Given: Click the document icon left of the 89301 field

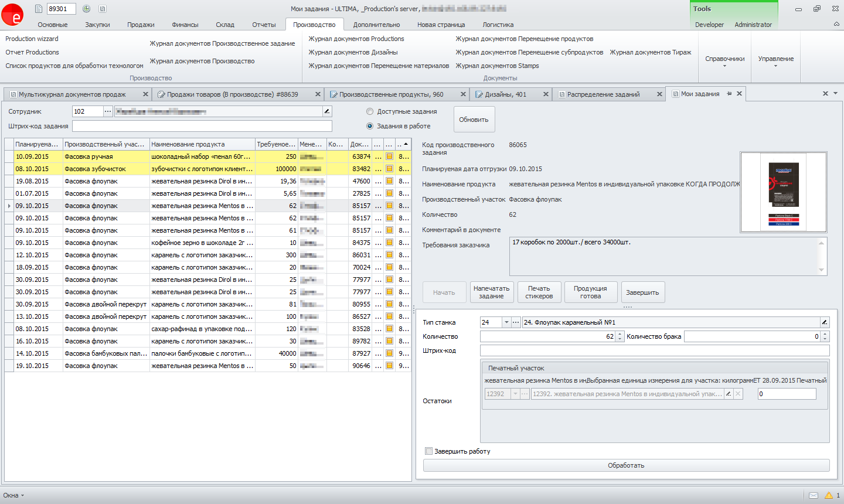Looking at the screenshot, I should pos(39,9).
